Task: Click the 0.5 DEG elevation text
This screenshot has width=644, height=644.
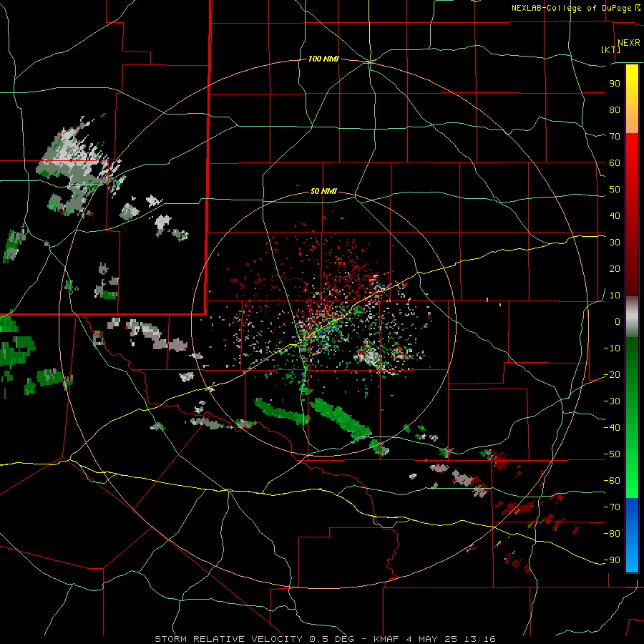Action: pos(331,639)
